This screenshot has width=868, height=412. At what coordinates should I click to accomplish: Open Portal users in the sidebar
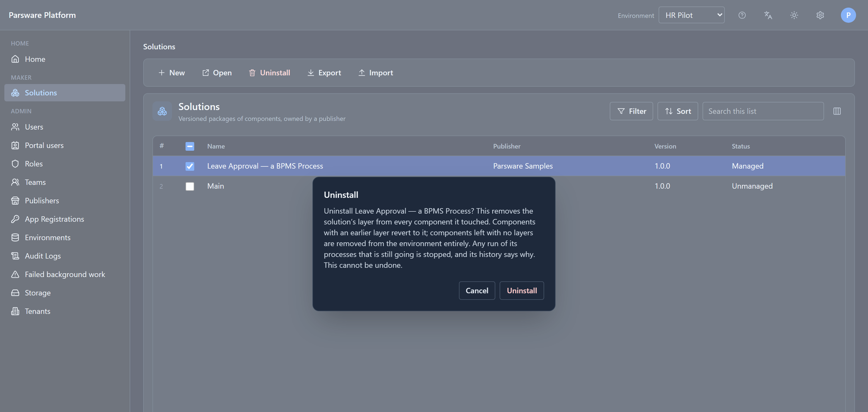tap(65, 145)
